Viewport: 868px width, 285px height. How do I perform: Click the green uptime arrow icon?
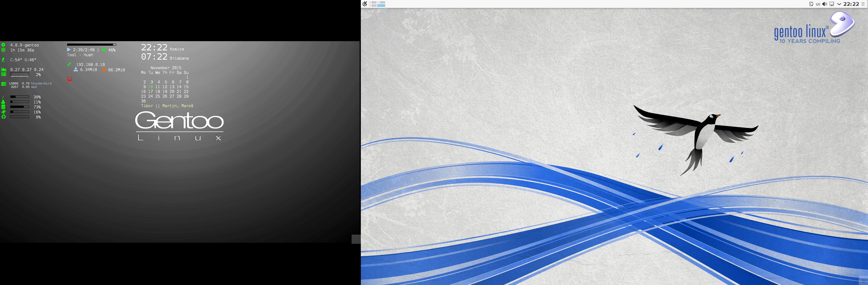point(3,50)
